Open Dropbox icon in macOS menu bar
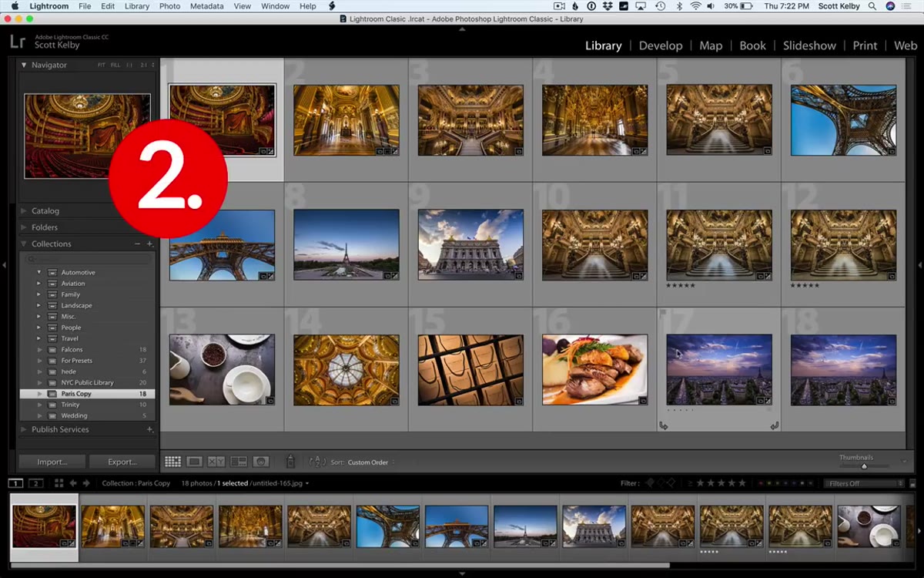This screenshot has height=578, width=924. pos(608,6)
